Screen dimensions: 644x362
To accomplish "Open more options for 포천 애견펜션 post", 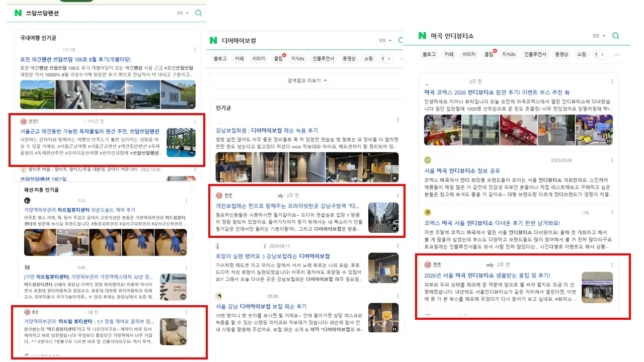I will pyautogui.click(x=195, y=50).
